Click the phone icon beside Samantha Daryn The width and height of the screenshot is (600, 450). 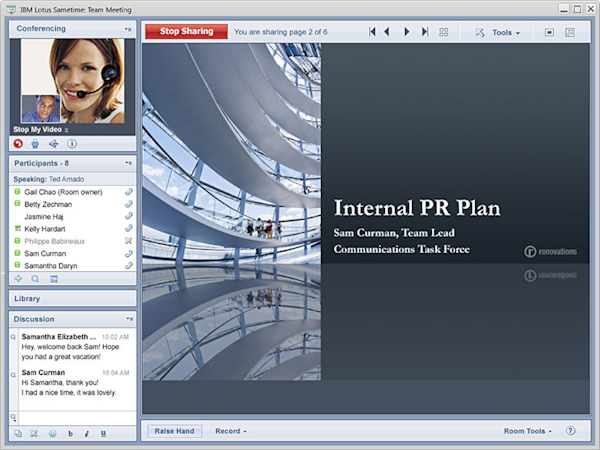point(129,265)
